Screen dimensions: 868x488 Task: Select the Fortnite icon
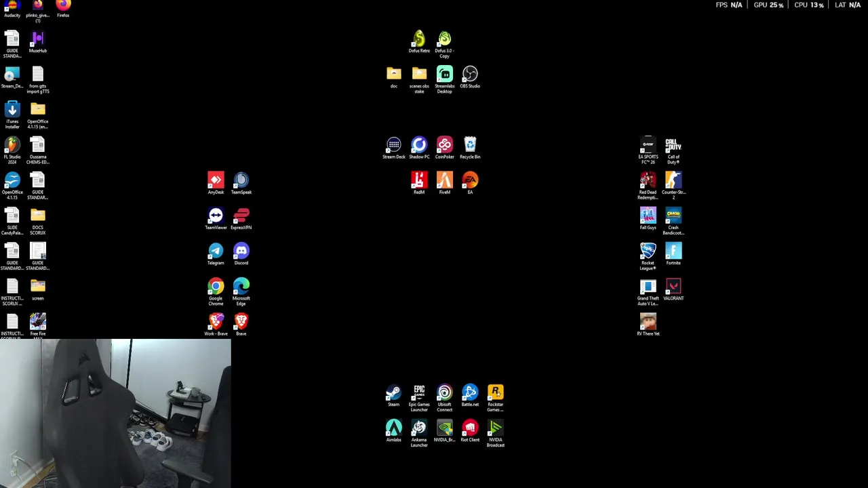click(x=673, y=254)
